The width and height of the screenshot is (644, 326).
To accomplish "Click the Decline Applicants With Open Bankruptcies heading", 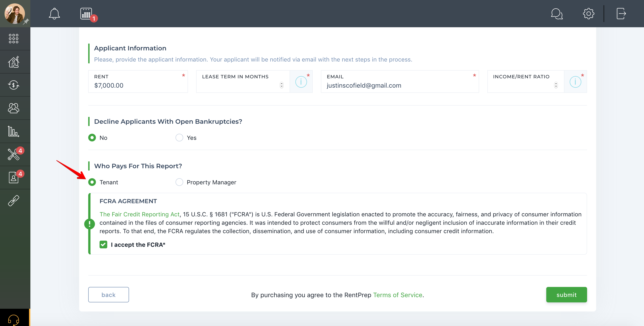I will [x=168, y=121].
